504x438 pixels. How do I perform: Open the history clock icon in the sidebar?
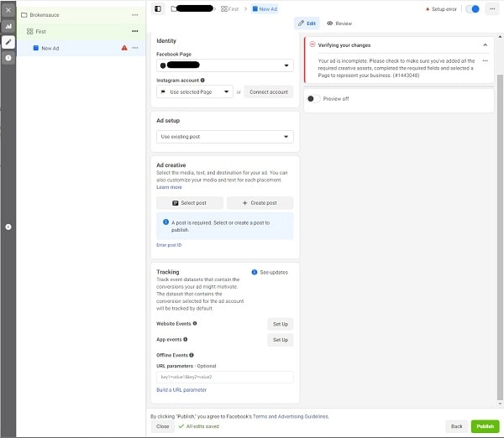[8, 57]
